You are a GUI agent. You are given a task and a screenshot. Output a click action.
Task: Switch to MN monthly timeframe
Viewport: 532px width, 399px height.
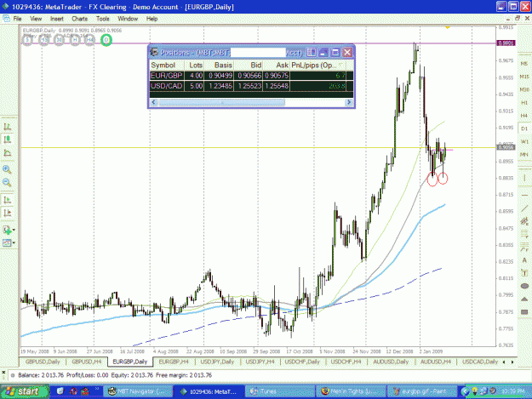[x=524, y=154]
